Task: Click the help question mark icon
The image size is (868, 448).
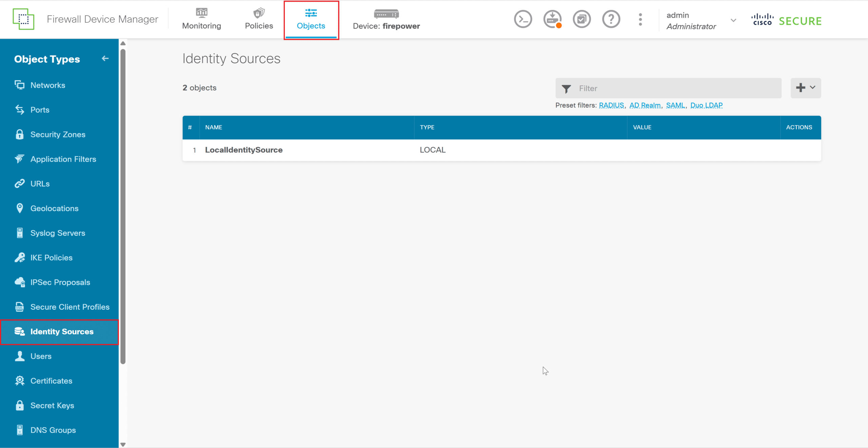Action: tap(611, 19)
